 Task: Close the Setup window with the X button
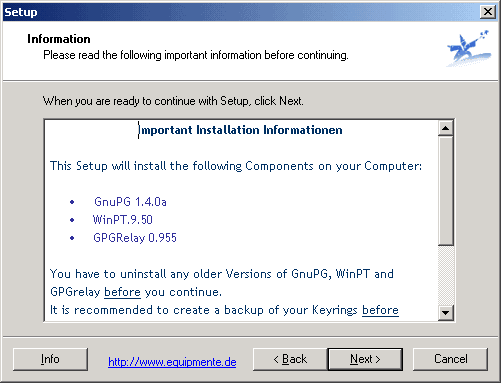[x=488, y=12]
